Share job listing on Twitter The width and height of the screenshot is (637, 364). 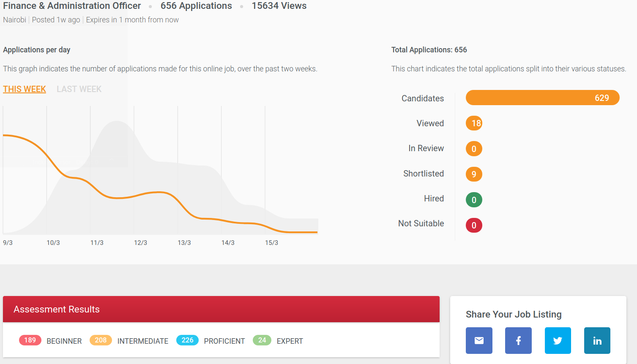pyautogui.click(x=558, y=340)
